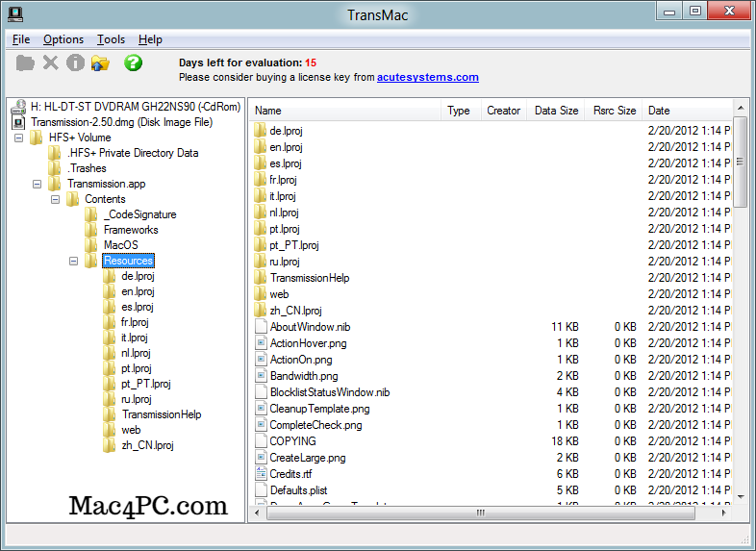Click the vertical scrollbar up arrow
The image size is (756, 551).
coord(741,108)
